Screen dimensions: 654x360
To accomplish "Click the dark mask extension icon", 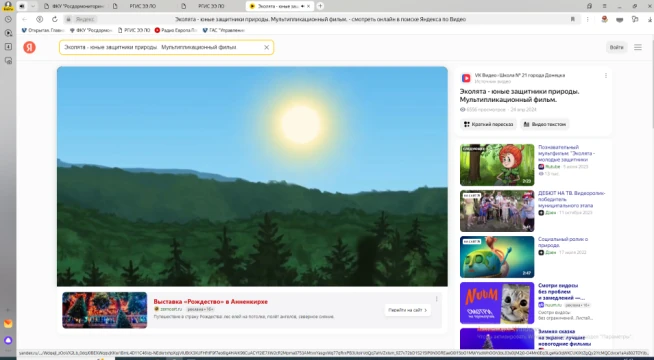I will tap(619, 20).
